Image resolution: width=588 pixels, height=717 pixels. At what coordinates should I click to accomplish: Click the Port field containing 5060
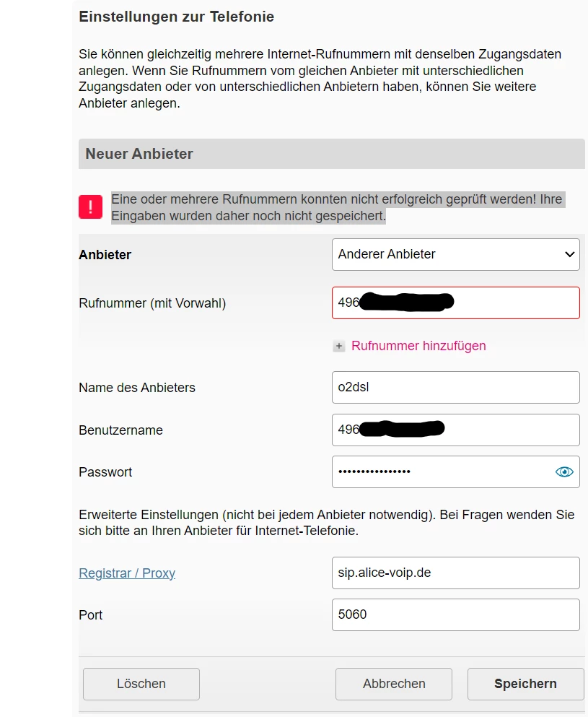click(455, 614)
